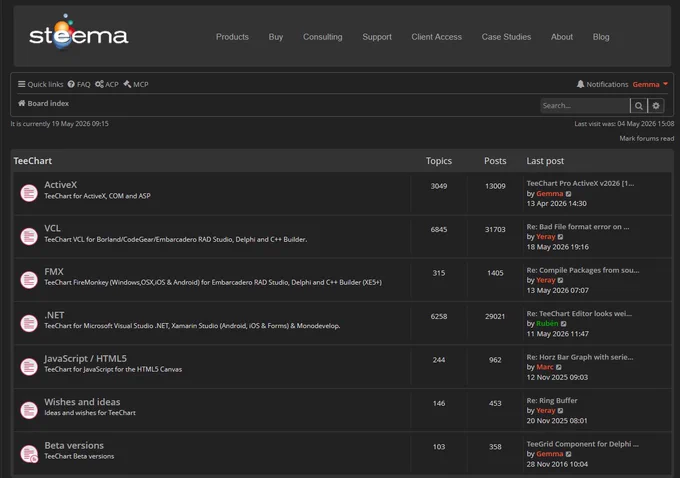680x478 pixels.
Task: Open the .NET forum
Action: (54, 315)
